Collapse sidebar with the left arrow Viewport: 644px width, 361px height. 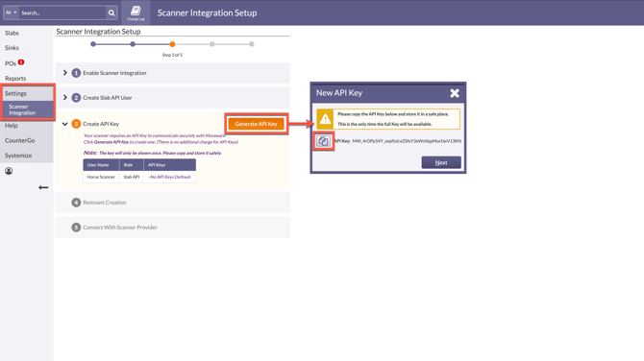point(43,187)
